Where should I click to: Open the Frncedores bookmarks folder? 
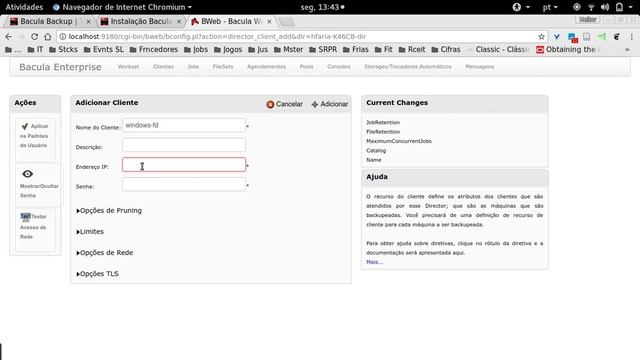(x=154, y=49)
